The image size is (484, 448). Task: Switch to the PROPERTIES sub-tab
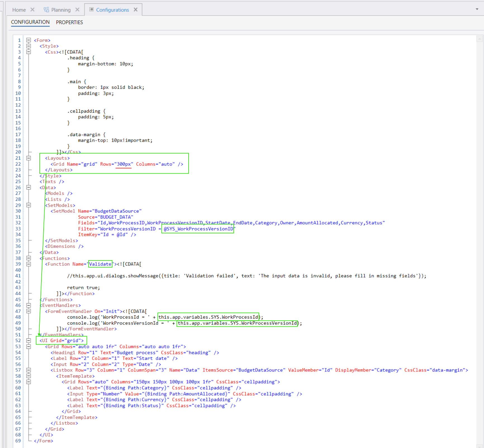tap(69, 22)
